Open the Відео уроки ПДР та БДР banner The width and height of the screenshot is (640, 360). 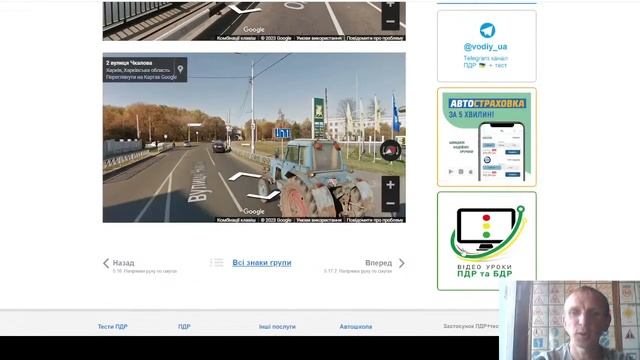coord(487,241)
